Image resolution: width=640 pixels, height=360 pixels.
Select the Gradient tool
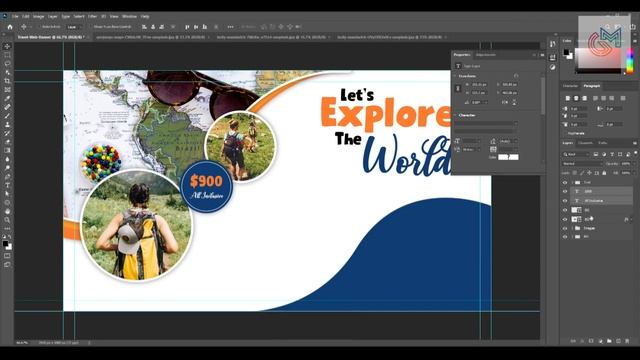(x=7, y=151)
